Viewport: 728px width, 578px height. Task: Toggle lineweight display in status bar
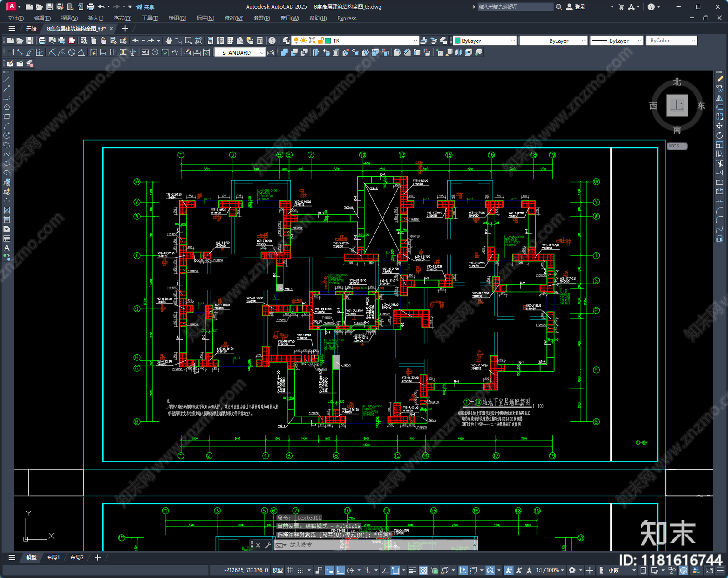(413, 570)
